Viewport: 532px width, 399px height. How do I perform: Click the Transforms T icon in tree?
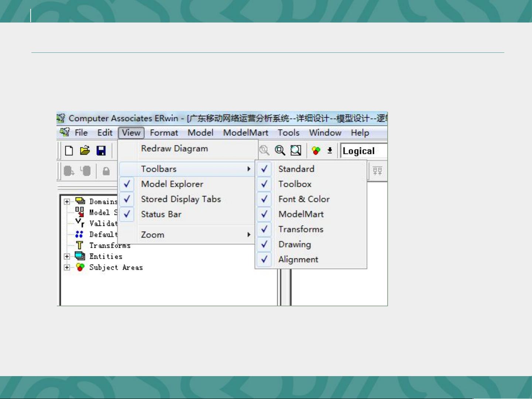79,245
